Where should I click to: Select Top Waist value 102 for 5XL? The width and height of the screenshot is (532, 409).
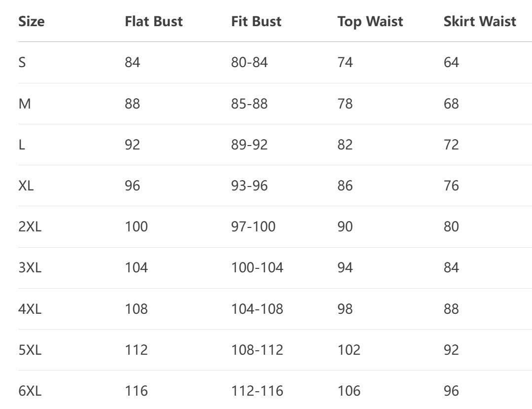coord(349,350)
